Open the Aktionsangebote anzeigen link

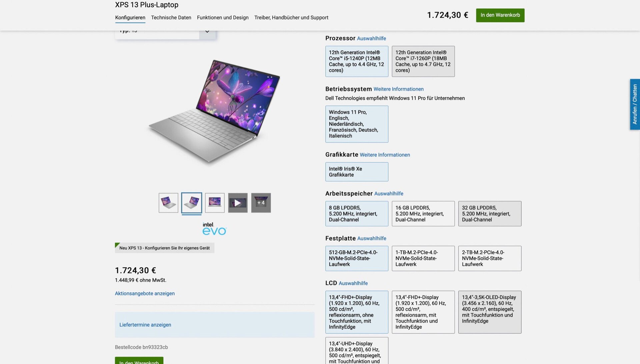tap(145, 293)
